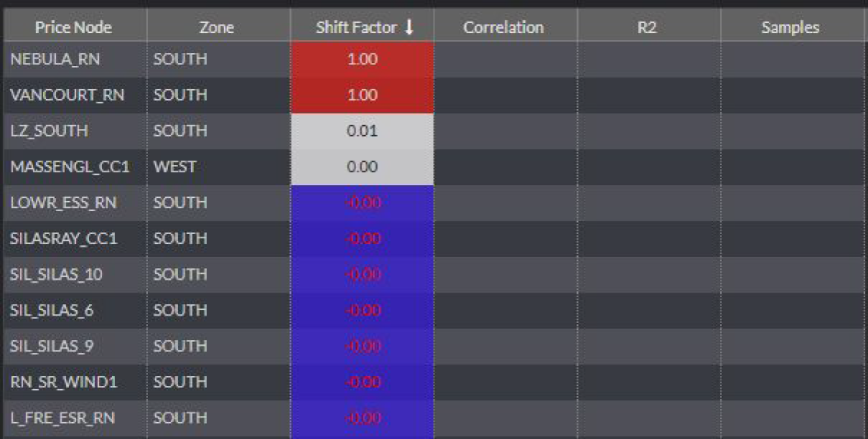The height and width of the screenshot is (439, 868).
Task: Click the blue shift factor cell of SIL_SILAS_10
Action: click(362, 274)
